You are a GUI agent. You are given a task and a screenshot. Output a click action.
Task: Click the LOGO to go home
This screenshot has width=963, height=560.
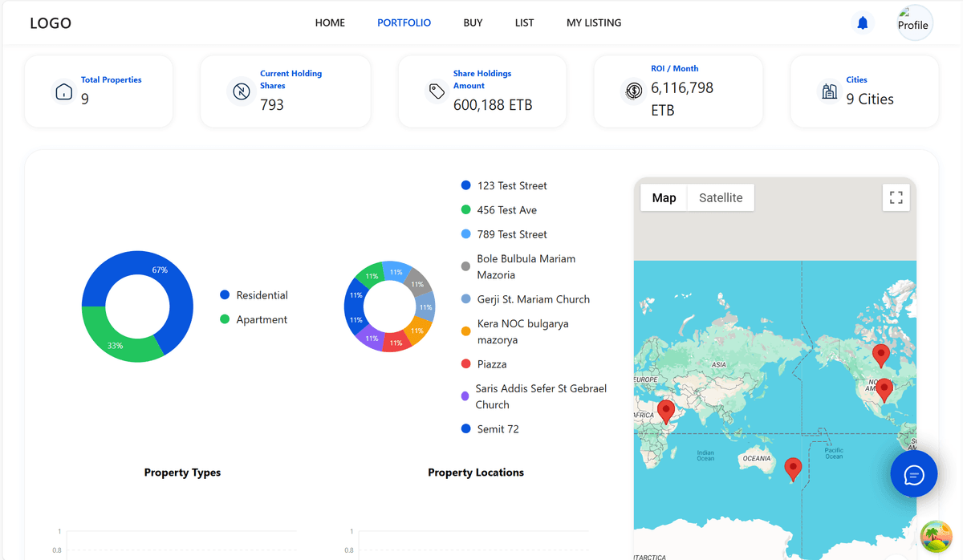(x=50, y=22)
